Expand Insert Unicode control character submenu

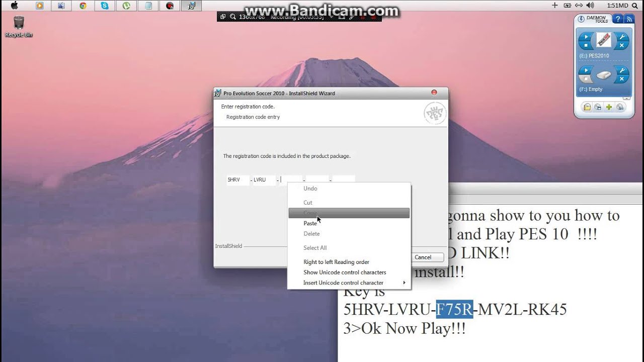click(x=349, y=283)
